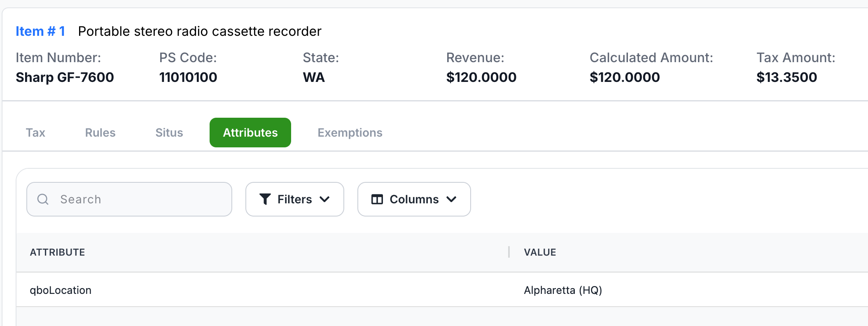
Task: Expand the Columns dropdown chevron
Action: (x=451, y=199)
